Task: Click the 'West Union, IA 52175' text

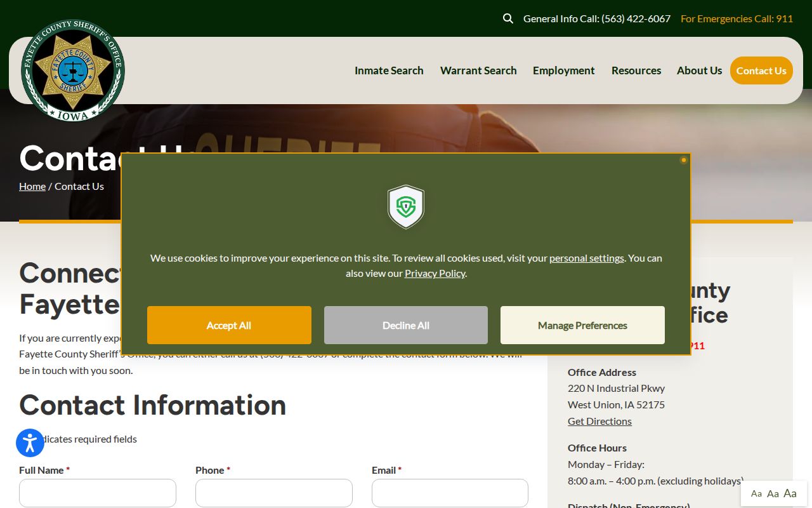Action: click(616, 404)
